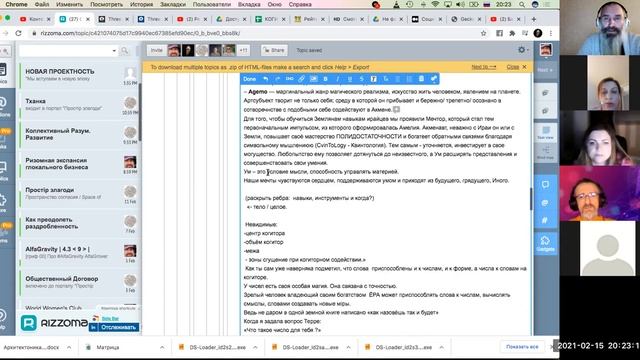Open the Посмотреть menu
This screenshot has height=360, width=640.
click(x=107, y=4)
